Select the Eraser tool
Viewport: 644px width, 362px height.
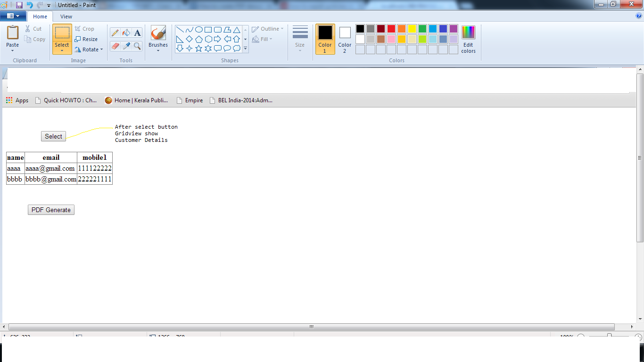point(115,45)
